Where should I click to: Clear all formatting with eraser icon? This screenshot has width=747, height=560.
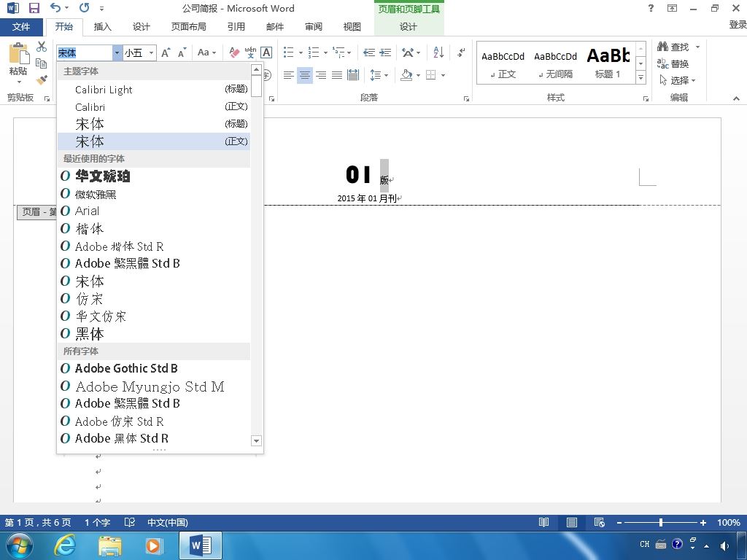tap(234, 52)
